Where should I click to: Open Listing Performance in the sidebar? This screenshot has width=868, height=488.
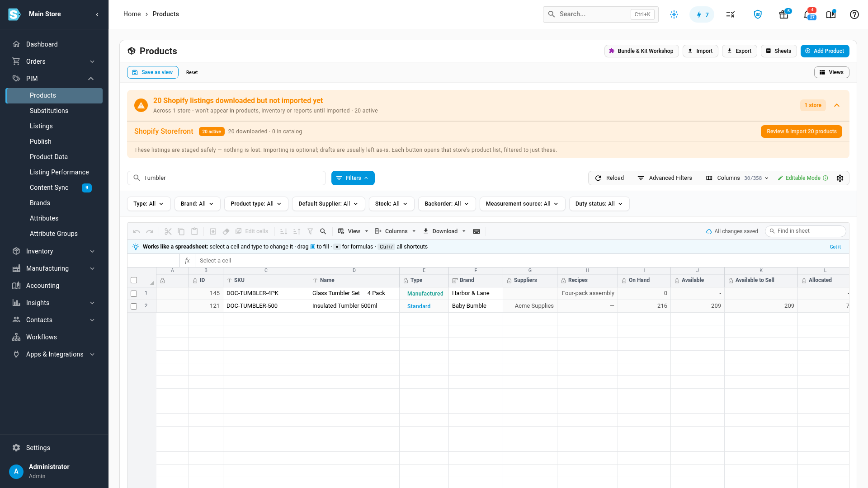click(x=59, y=172)
